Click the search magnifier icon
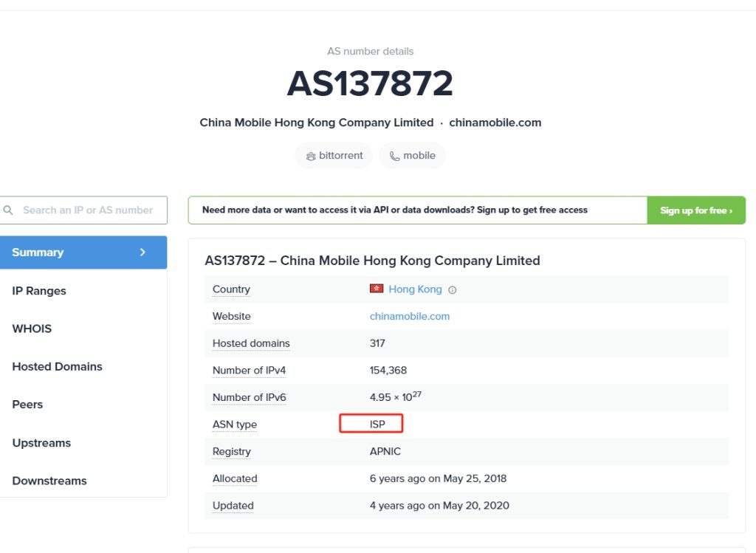This screenshot has height=553, width=756. click(7, 210)
